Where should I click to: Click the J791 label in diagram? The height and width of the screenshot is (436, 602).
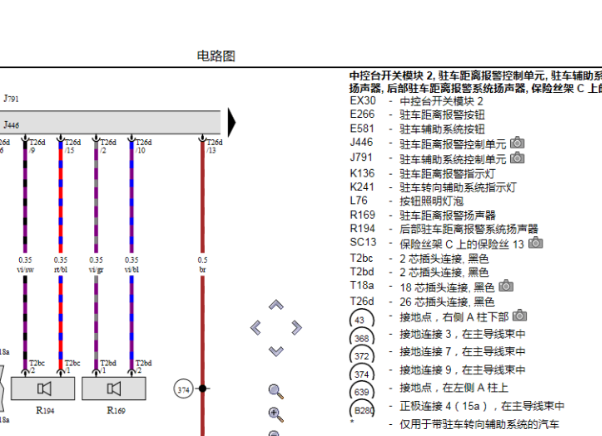[x=11, y=99]
